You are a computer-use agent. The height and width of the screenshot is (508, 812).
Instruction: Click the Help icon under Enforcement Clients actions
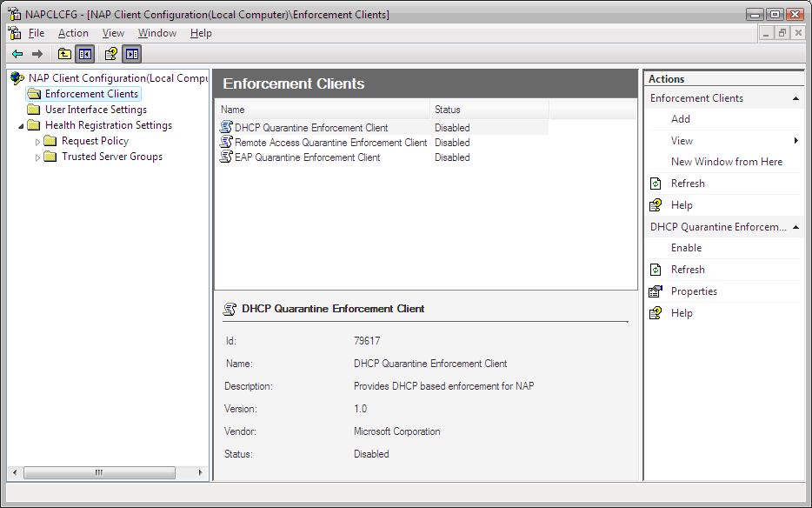click(x=656, y=205)
